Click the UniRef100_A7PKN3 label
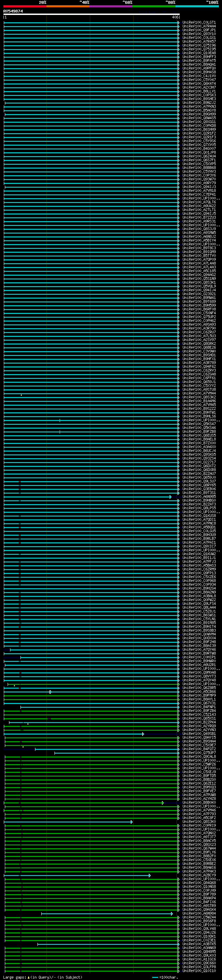 (x=199, y=106)
